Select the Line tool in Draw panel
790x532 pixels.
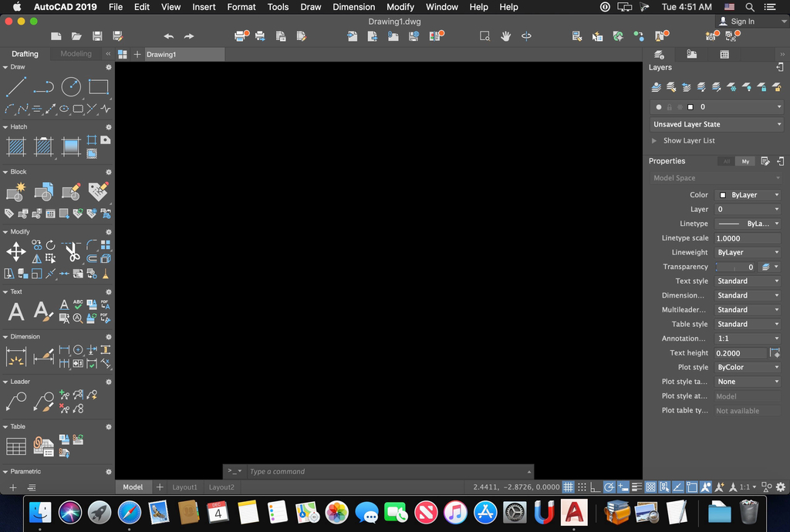point(16,87)
